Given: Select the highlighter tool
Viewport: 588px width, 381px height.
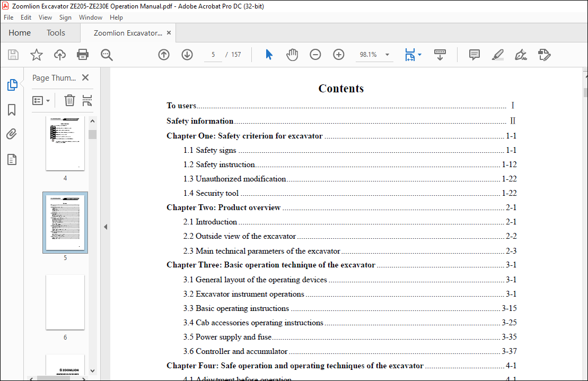Looking at the screenshot, I should click(498, 55).
